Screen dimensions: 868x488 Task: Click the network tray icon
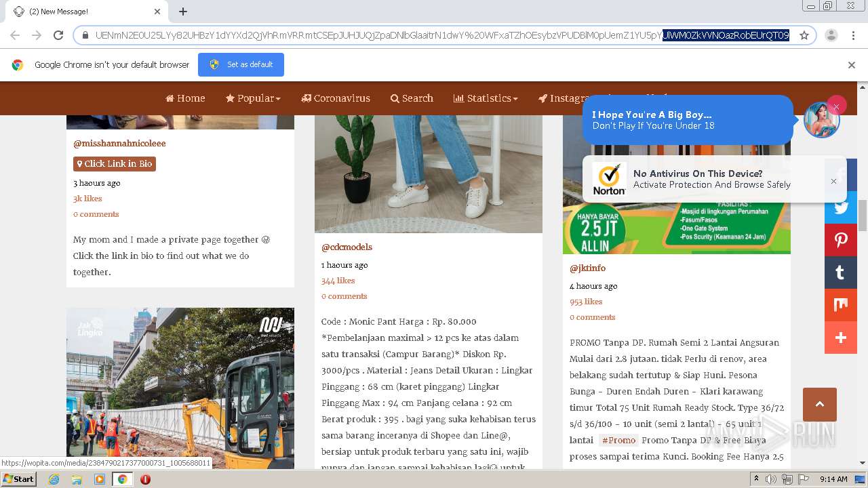tap(787, 479)
